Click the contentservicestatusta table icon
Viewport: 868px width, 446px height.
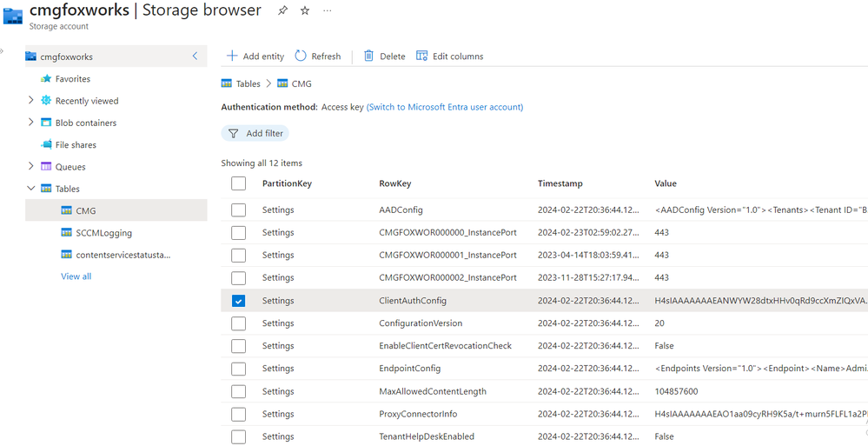click(x=66, y=255)
